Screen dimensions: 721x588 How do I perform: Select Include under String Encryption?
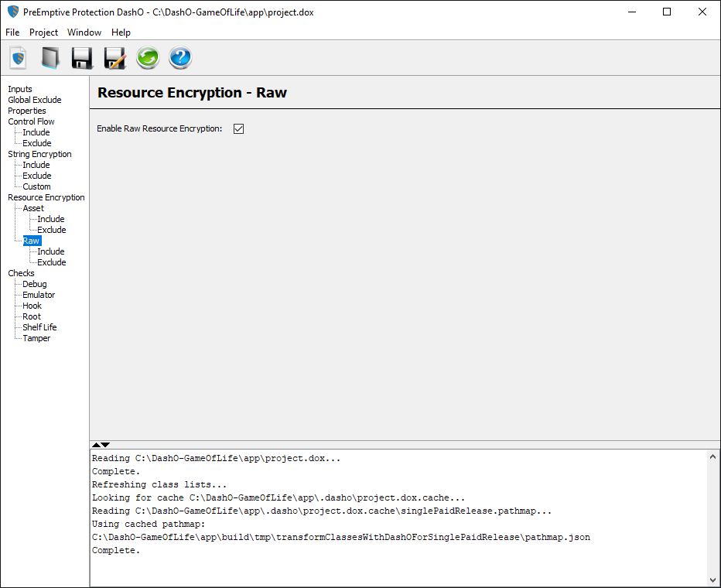coord(36,165)
